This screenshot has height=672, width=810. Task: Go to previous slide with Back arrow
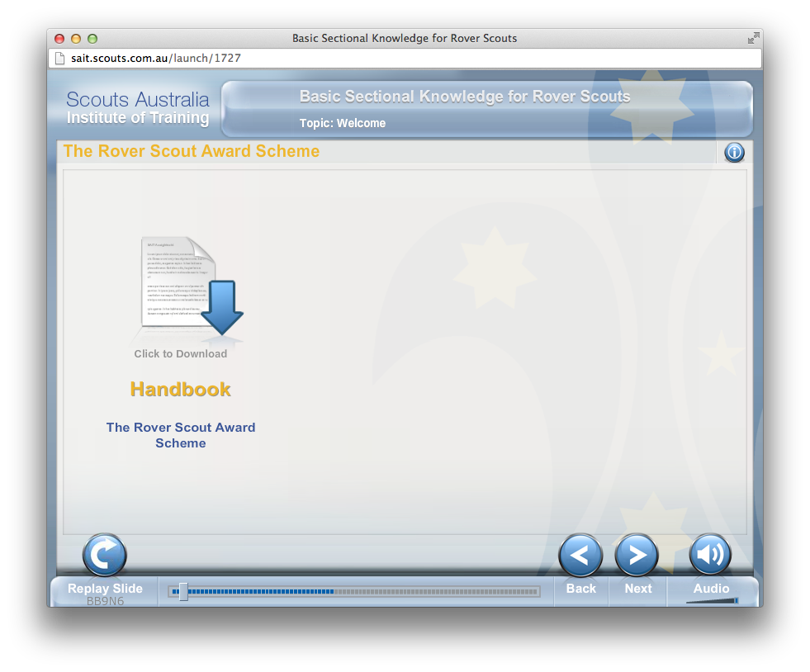(580, 555)
